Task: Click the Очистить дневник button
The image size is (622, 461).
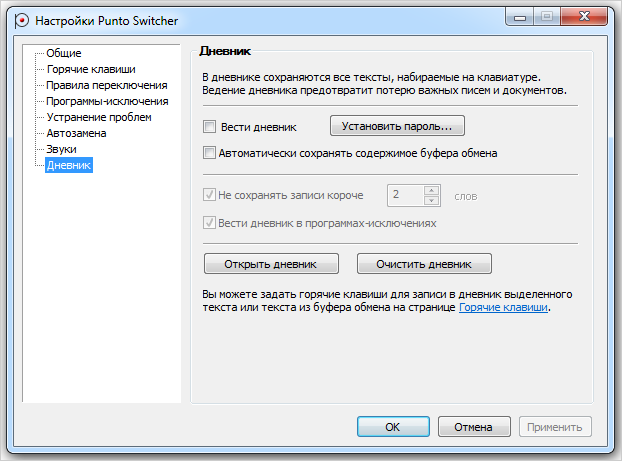Action: click(424, 264)
